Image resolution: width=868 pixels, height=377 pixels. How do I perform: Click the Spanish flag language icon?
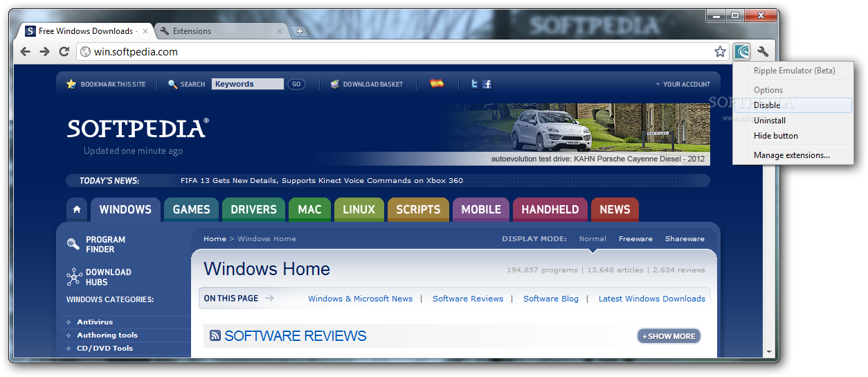pyautogui.click(x=437, y=84)
